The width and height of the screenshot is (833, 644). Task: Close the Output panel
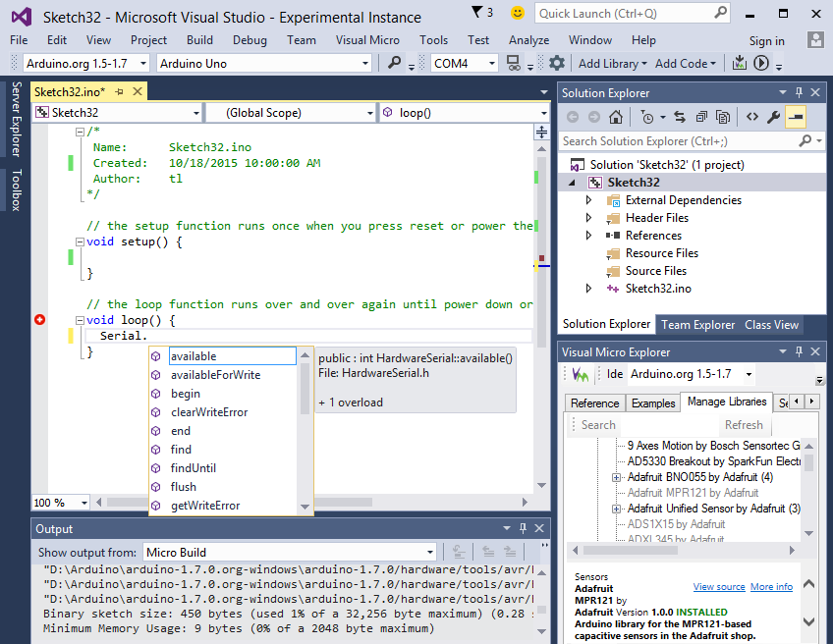click(539, 528)
